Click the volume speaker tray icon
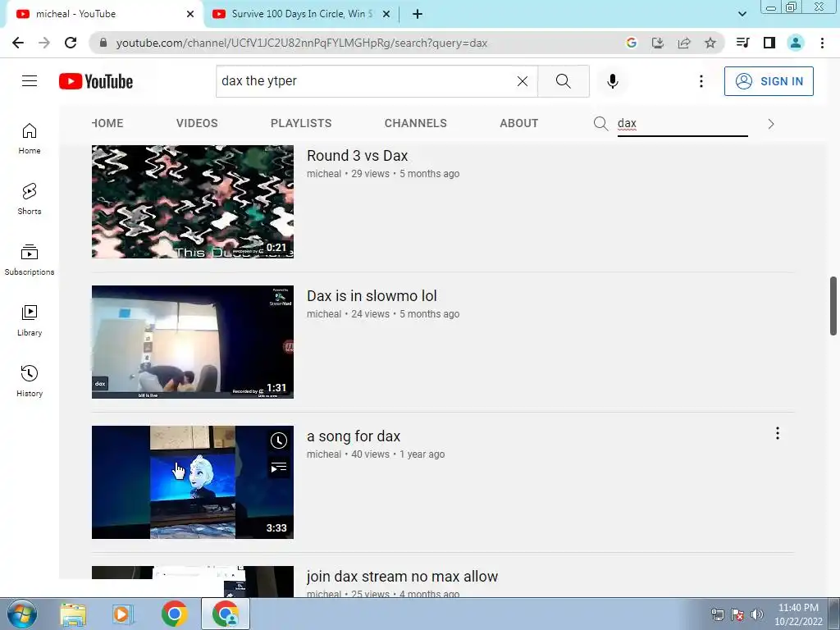Viewport: 840px width, 630px height. [x=757, y=614]
